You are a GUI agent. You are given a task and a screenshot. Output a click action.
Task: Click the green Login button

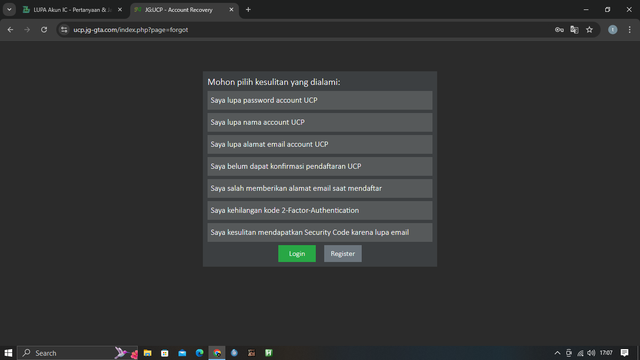click(x=297, y=253)
